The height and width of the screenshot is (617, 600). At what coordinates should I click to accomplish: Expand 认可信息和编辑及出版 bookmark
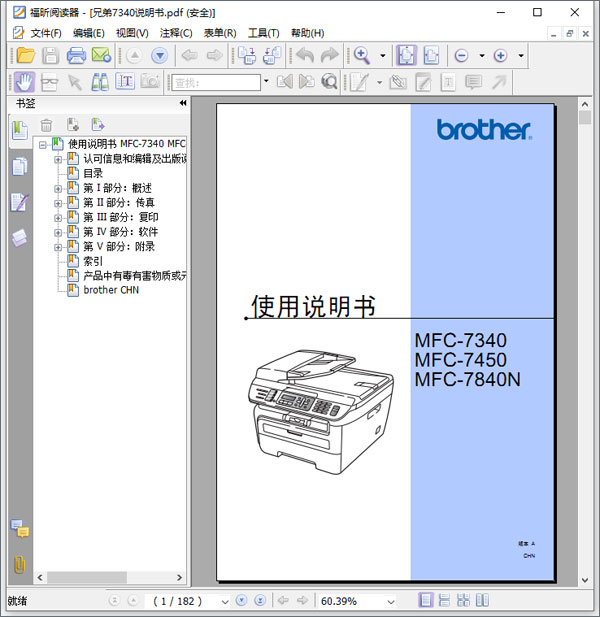58,159
